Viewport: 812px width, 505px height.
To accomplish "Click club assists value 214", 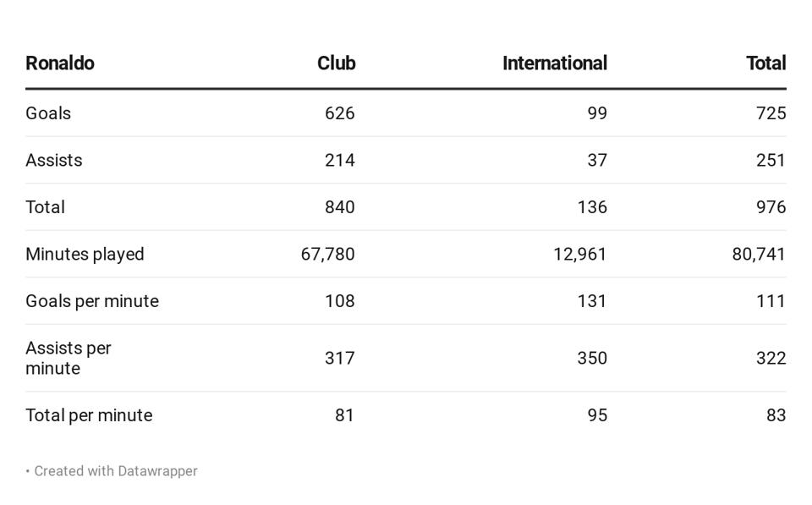I will click(x=340, y=160).
